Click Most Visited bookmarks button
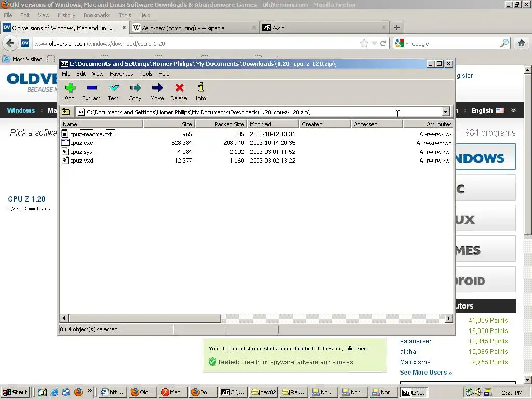 pos(22,59)
